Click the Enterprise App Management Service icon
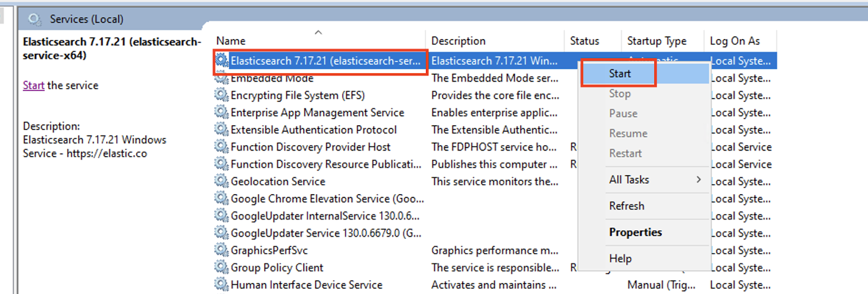 click(221, 112)
